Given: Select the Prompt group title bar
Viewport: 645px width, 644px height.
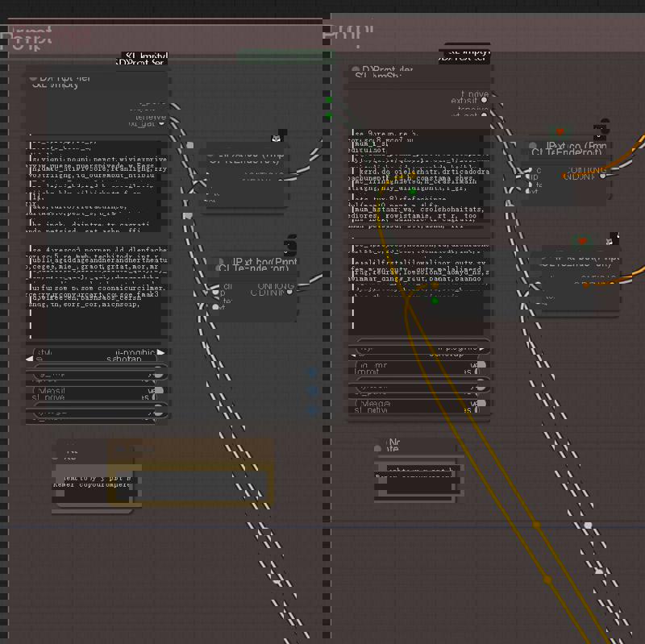Looking at the screenshot, I should click(48, 33).
